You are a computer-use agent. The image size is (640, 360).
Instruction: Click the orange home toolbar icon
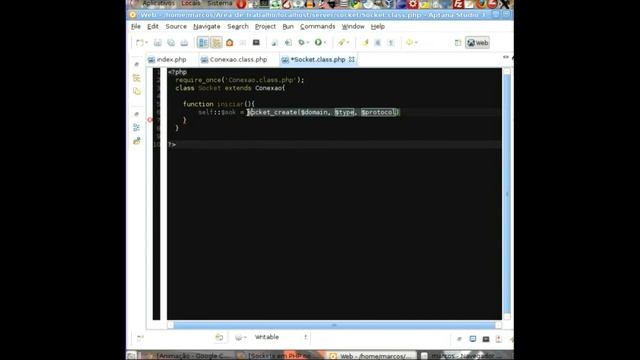click(229, 42)
